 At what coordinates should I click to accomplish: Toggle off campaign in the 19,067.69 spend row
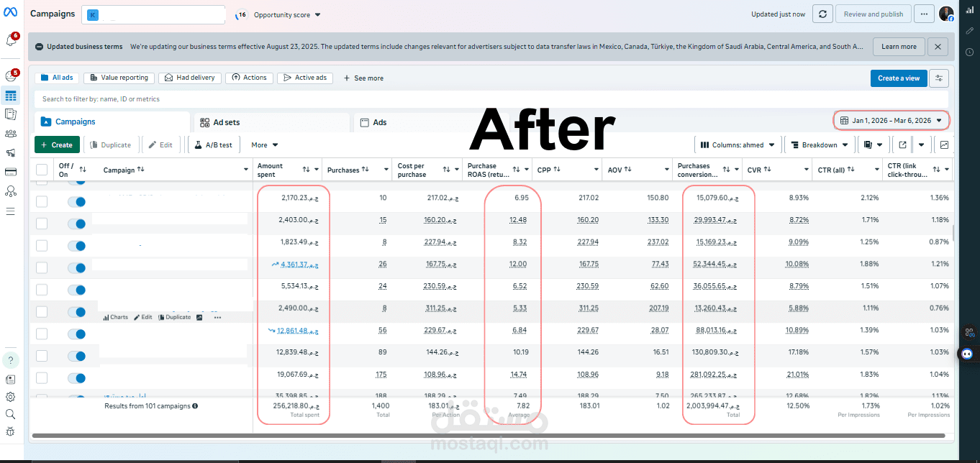coord(76,377)
